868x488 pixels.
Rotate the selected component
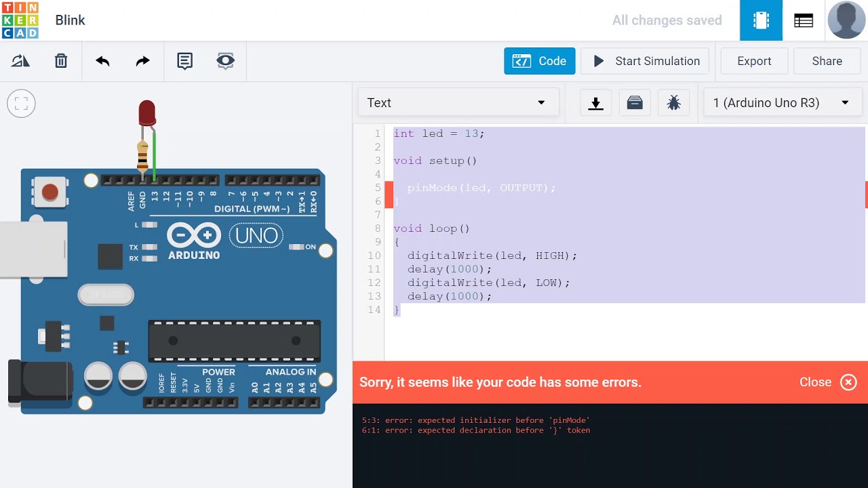coord(20,61)
